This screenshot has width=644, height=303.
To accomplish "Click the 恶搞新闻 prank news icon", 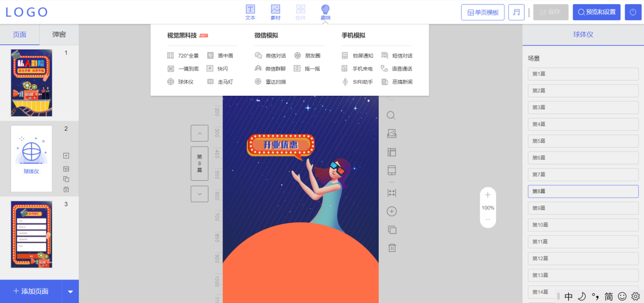I will (x=384, y=82).
